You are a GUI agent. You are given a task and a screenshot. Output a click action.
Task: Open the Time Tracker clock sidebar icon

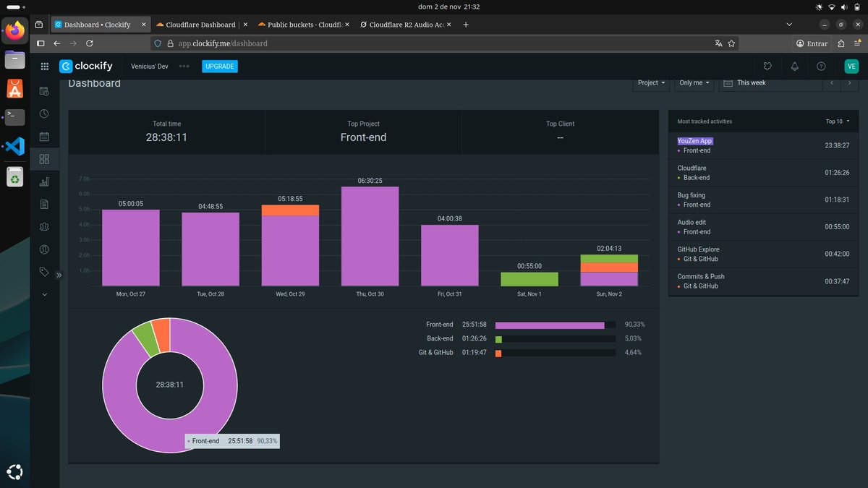[44, 114]
